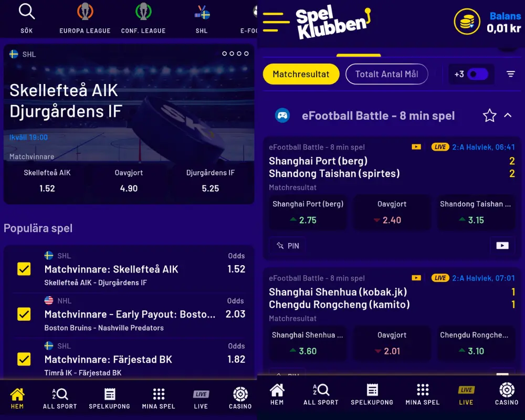
Task: Open CASINO in right bottom bar
Action: coord(507,394)
